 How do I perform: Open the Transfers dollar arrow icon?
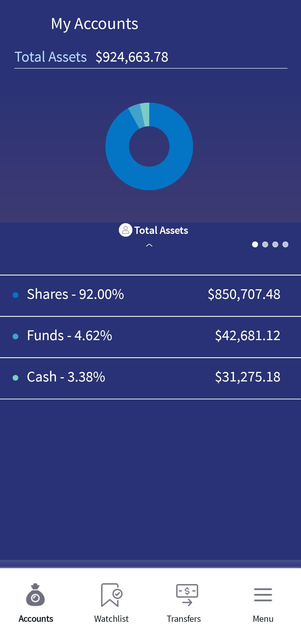click(187, 595)
